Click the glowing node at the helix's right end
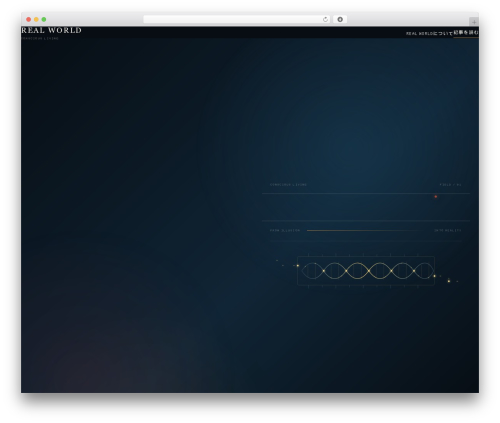This screenshot has height=423, width=500. tap(434, 276)
